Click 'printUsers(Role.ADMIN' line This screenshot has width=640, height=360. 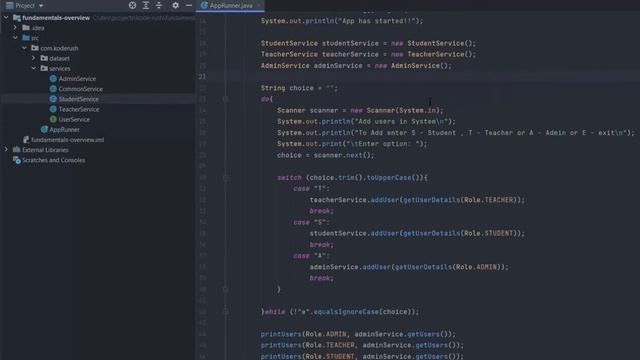(x=358, y=334)
